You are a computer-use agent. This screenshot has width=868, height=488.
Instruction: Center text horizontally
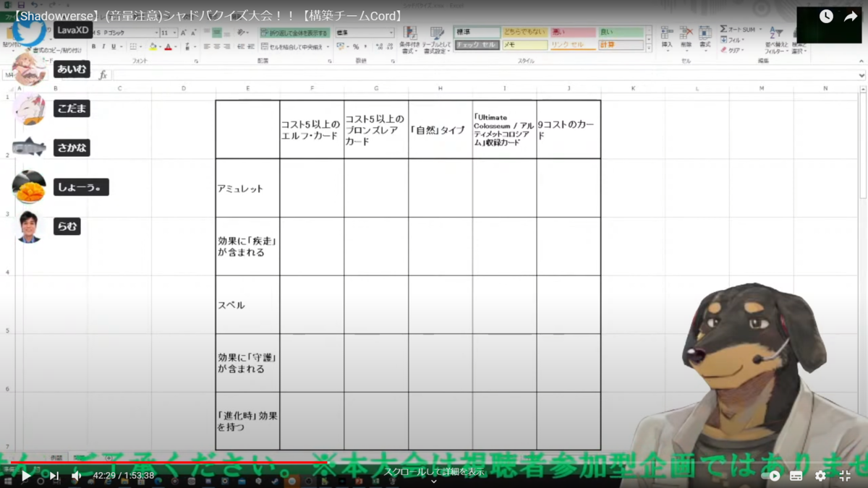(216, 47)
